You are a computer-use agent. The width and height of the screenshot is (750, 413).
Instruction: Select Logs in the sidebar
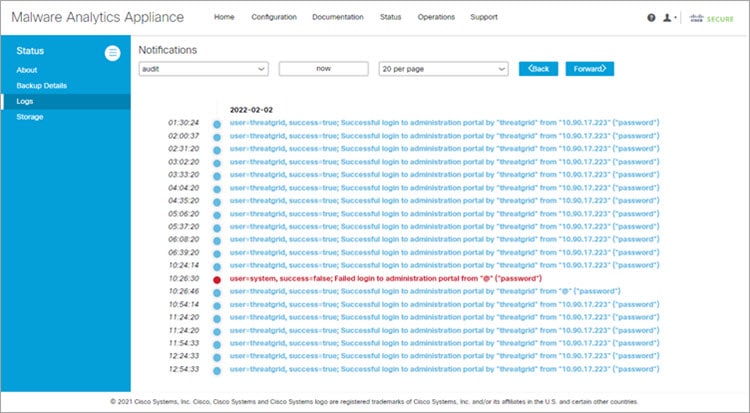coord(66,101)
